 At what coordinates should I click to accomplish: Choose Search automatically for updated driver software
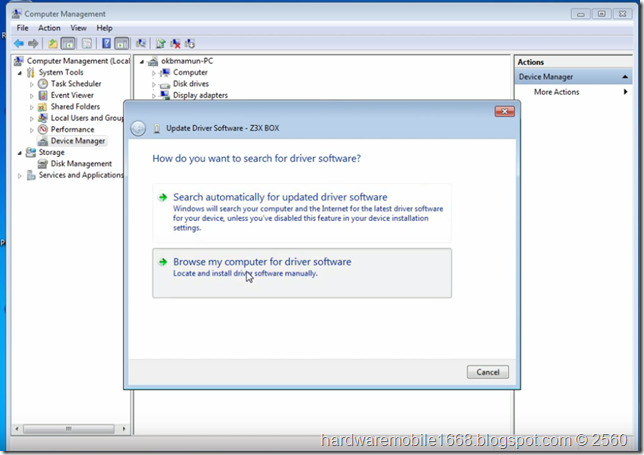pos(302,213)
